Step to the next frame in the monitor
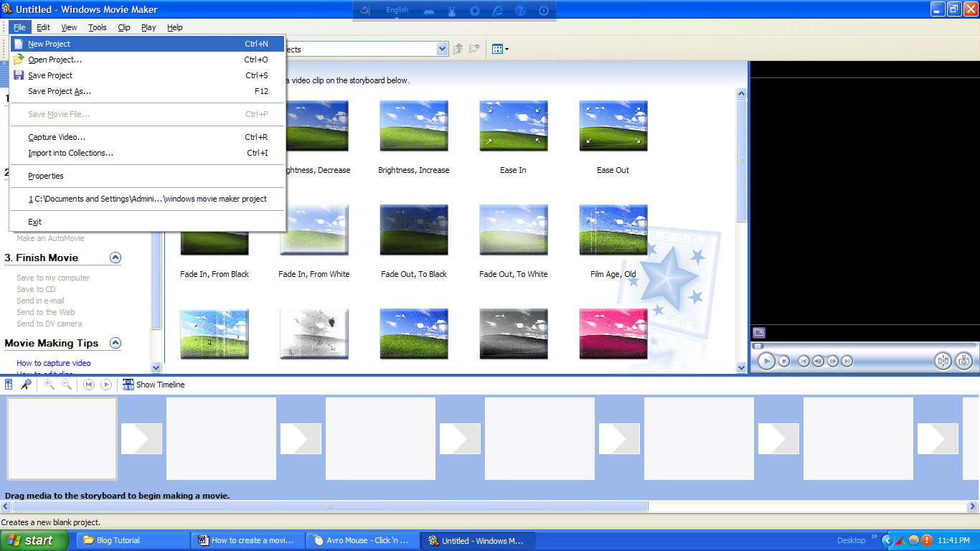Image resolution: width=980 pixels, height=551 pixels. tap(833, 362)
